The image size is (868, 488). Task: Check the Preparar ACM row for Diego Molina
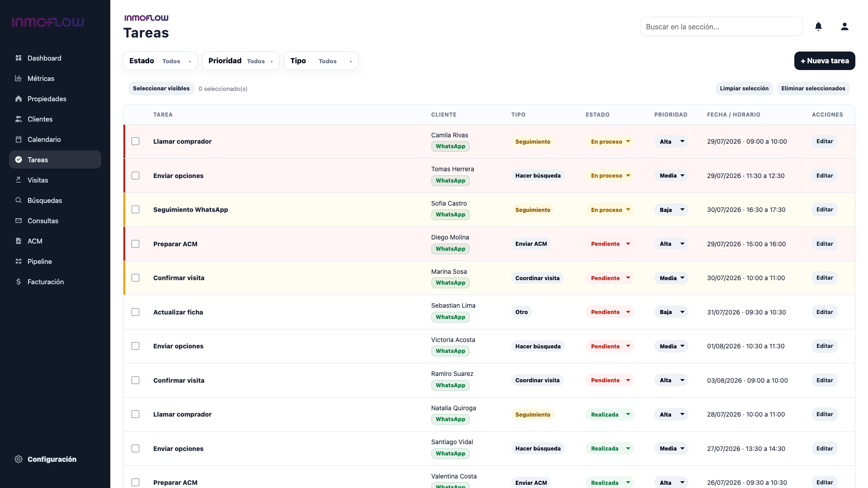point(136,244)
